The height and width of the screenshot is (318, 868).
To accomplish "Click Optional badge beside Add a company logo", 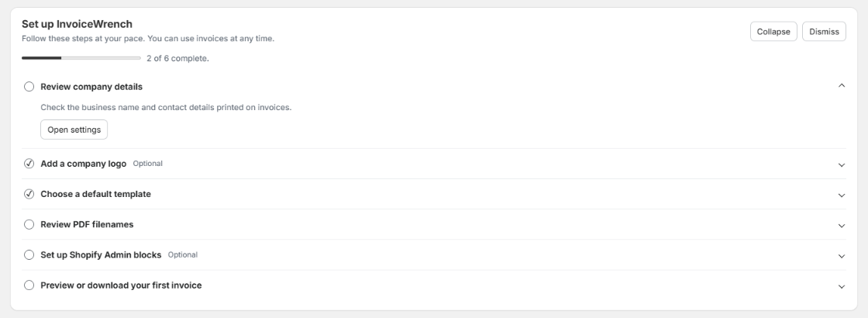I will click(x=148, y=164).
